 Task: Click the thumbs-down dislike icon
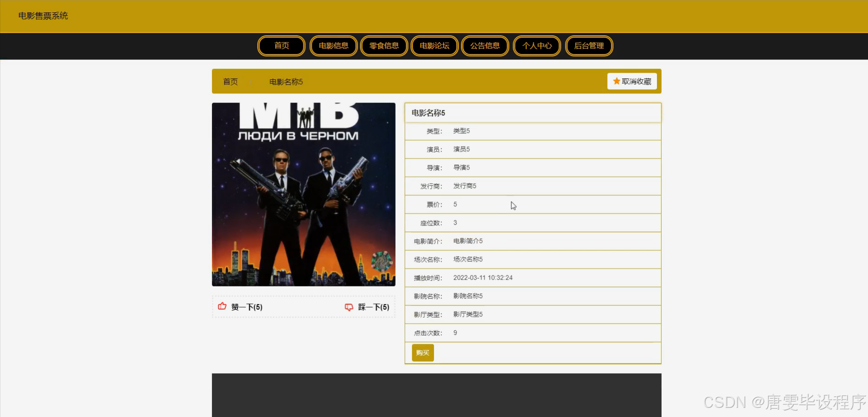pyautogui.click(x=349, y=307)
